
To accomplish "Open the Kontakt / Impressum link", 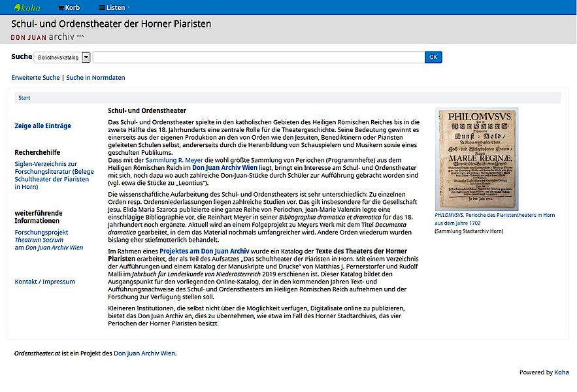I will (x=45, y=282).
